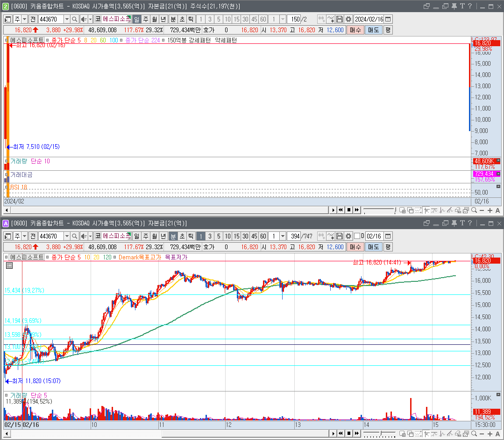
Task: Open calendar picker next to 2024/02/16
Action: 388,19
